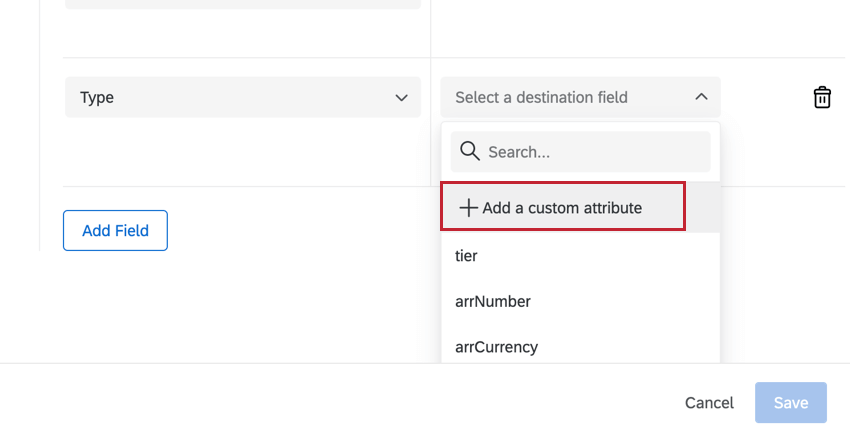Click the gray highlighted row right of red outline
Image resolution: width=850 pixels, height=425 pixels.
coord(703,207)
